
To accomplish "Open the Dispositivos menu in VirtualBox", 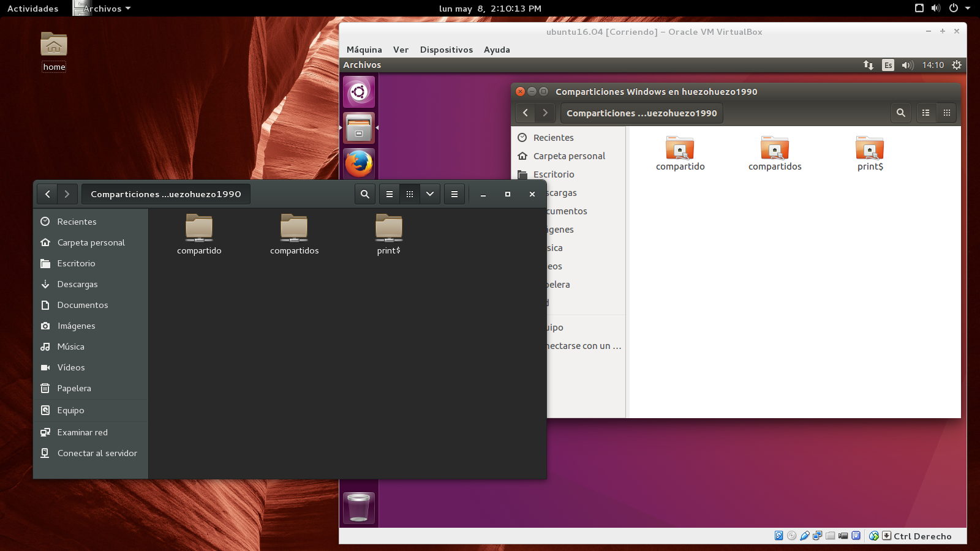I will 447,50.
